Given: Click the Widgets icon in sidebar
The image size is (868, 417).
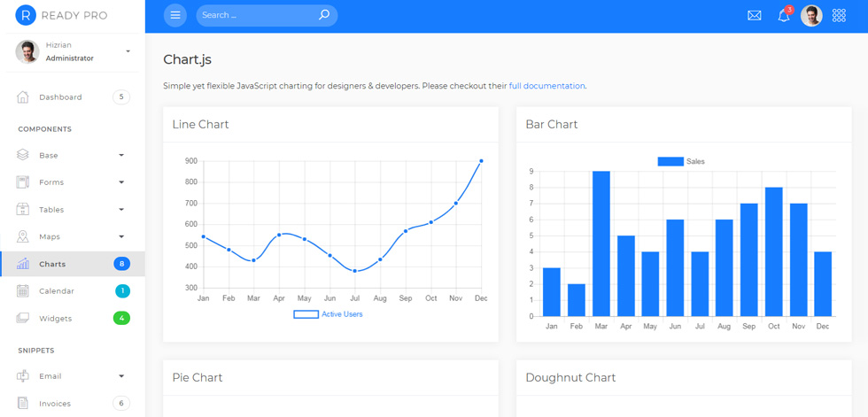Looking at the screenshot, I should (23, 319).
